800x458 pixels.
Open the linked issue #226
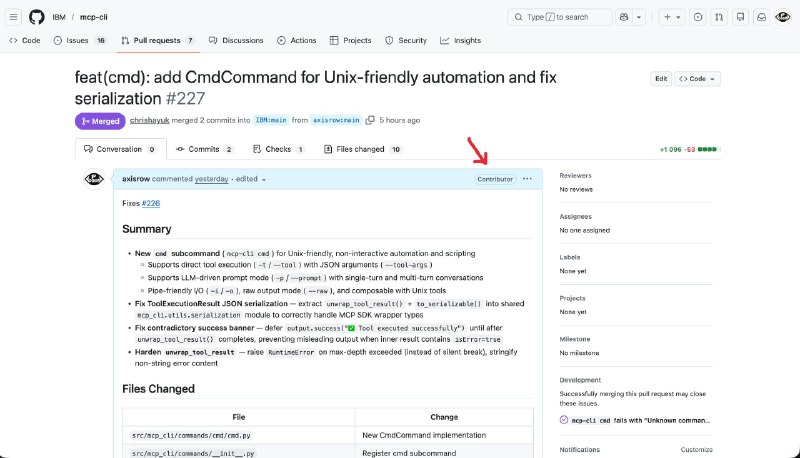(150, 203)
